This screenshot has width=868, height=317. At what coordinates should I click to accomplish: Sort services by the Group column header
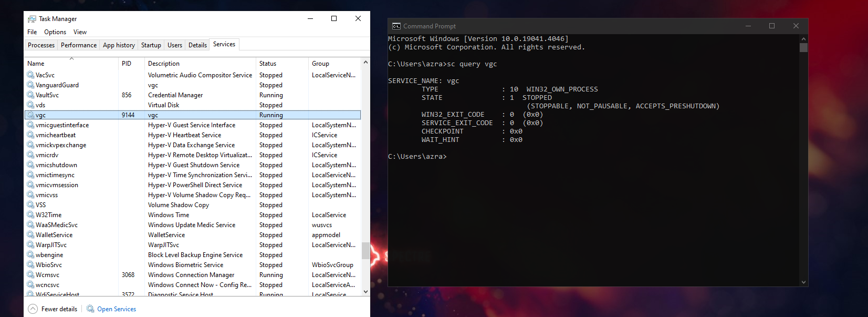click(335, 64)
